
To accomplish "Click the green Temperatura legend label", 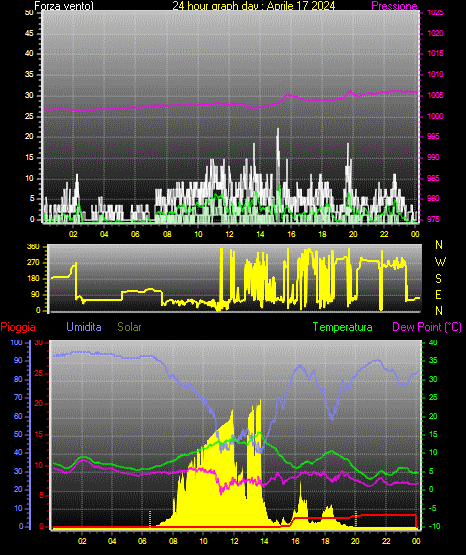I will [x=343, y=327].
